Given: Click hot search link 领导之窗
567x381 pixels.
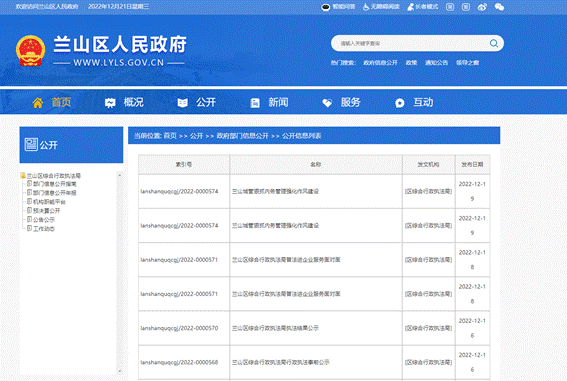Looking at the screenshot, I should point(467,63).
